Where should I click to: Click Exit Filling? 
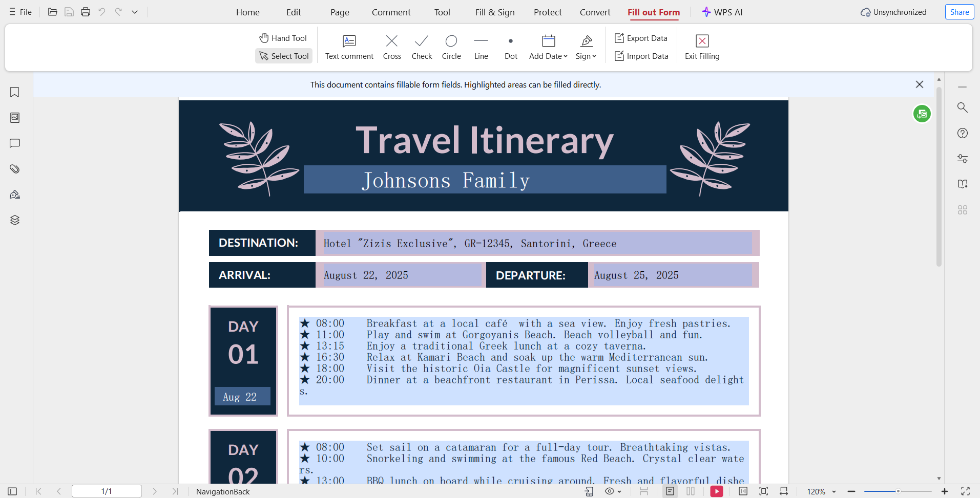pos(702,47)
